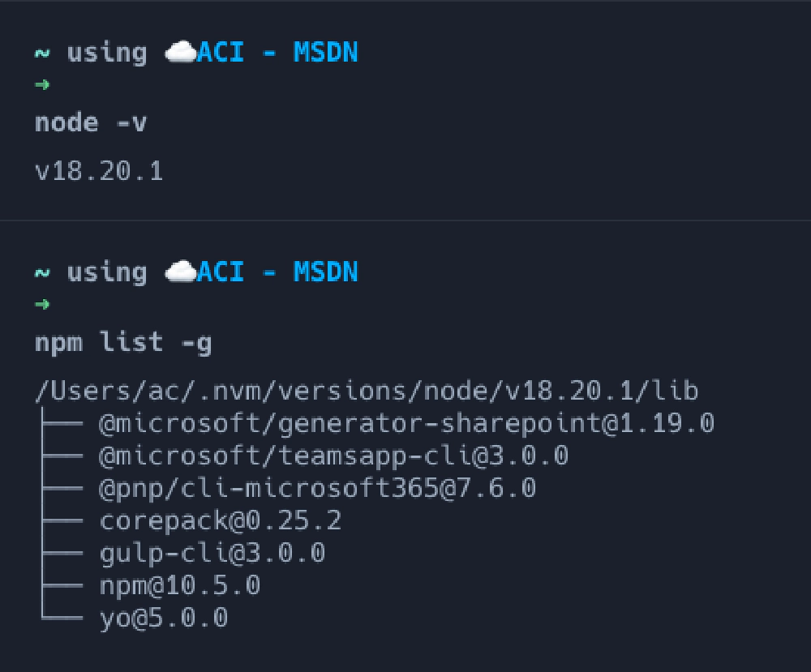Click the cloud icon above npm list

coord(180,272)
